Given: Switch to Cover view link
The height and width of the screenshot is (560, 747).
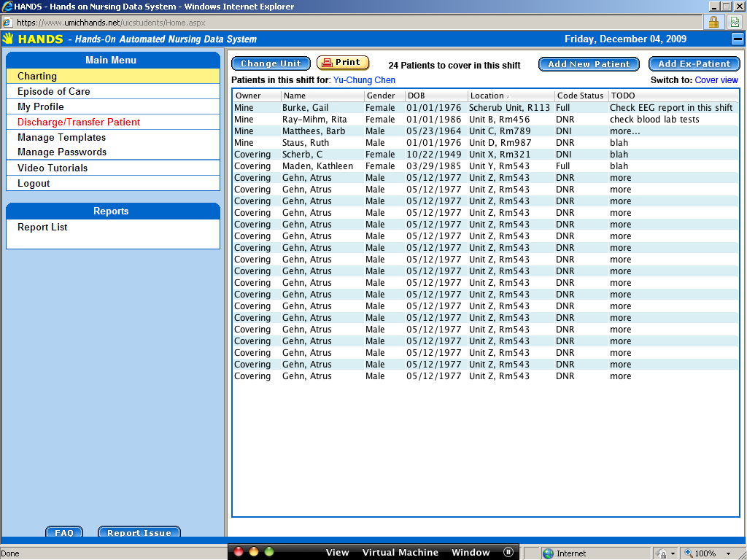Looking at the screenshot, I should [716, 80].
